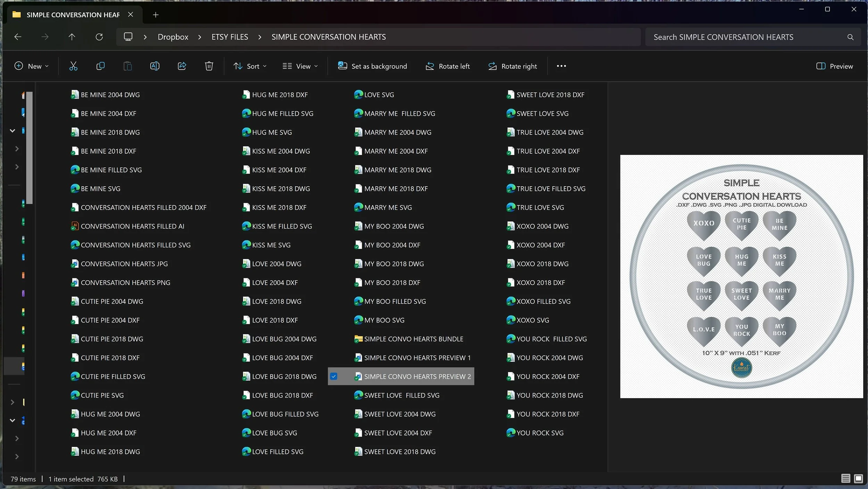Click the Copy icon in toolbar
The width and height of the screenshot is (868, 489).
[100, 66]
